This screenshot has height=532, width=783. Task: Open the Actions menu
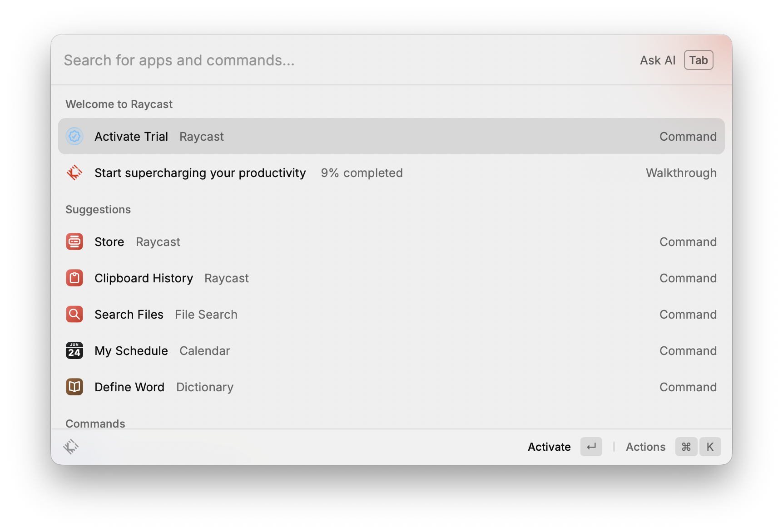pyautogui.click(x=645, y=447)
